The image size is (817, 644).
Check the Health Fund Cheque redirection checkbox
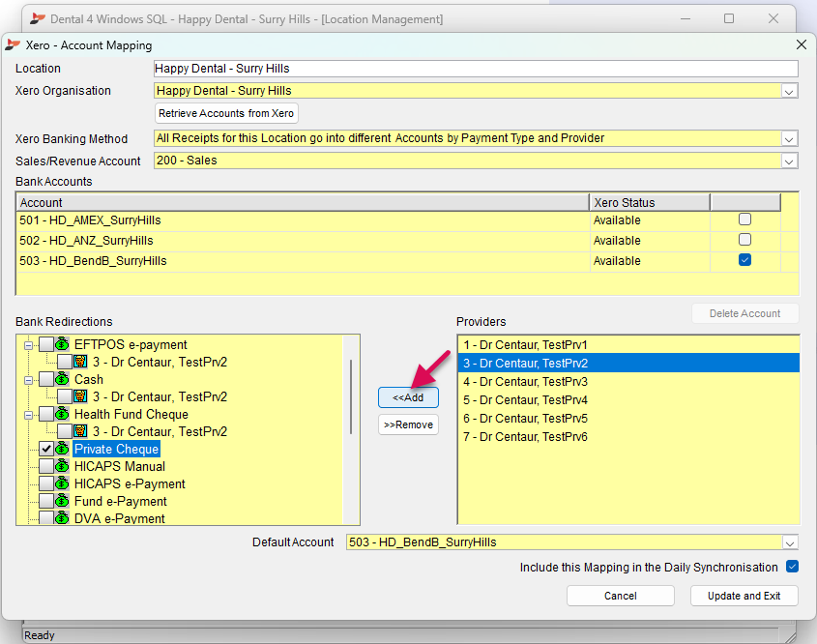click(46, 414)
